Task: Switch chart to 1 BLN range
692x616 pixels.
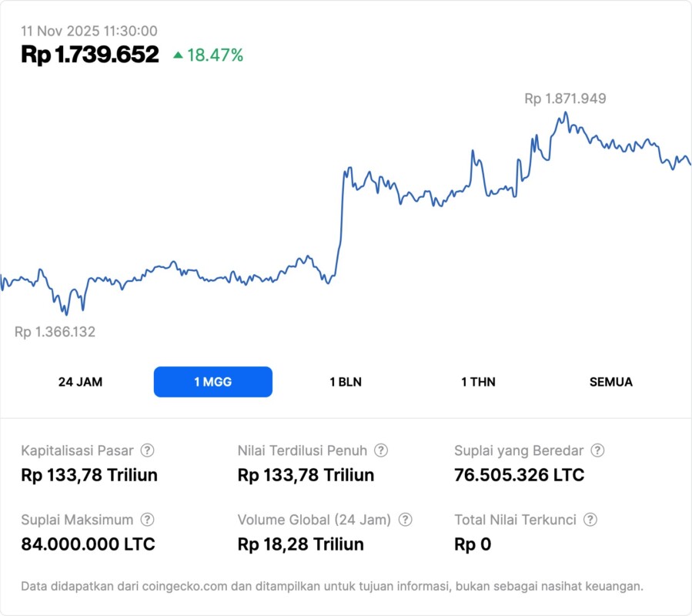Action: (346, 382)
